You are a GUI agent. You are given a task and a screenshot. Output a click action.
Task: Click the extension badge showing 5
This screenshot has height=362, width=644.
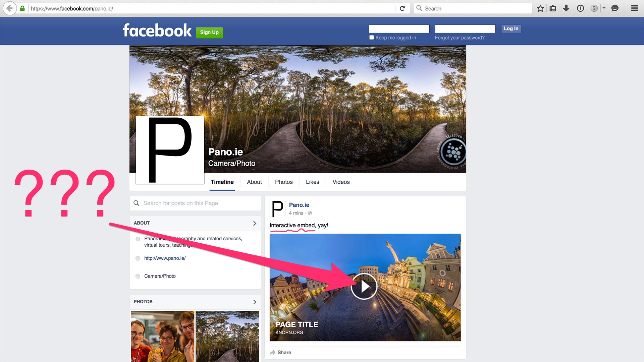pyautogui.click(x=594, y=8)
